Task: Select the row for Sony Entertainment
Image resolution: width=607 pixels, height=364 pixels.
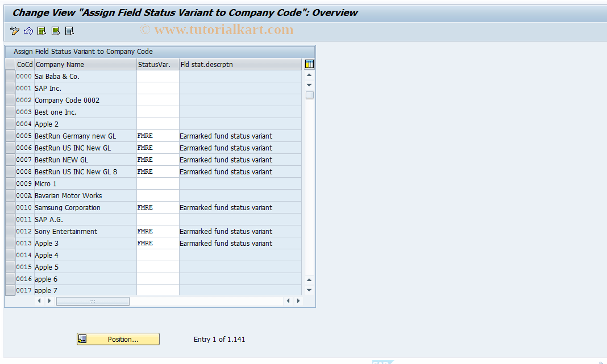Action: coord(9,231)
